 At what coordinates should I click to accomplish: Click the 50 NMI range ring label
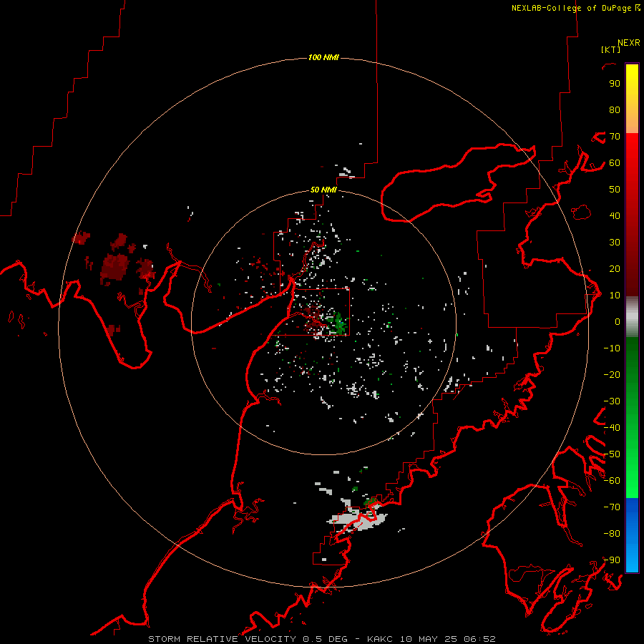point(323,190)
